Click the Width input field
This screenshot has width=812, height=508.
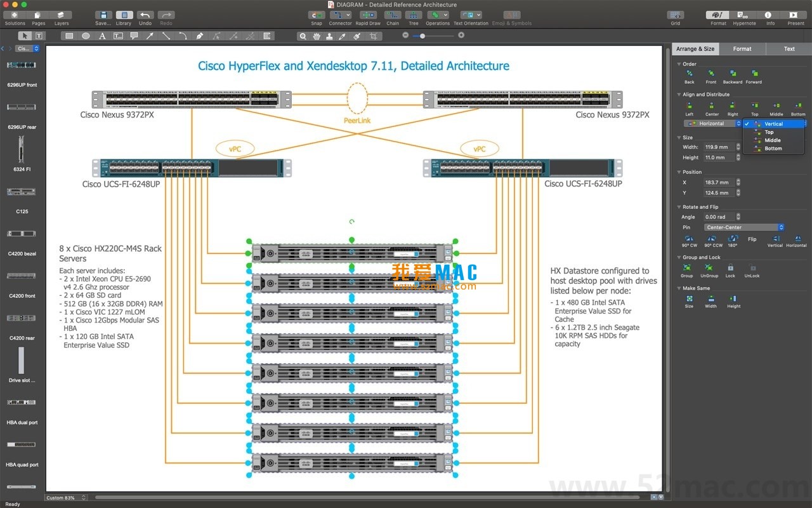pos(719,147)
